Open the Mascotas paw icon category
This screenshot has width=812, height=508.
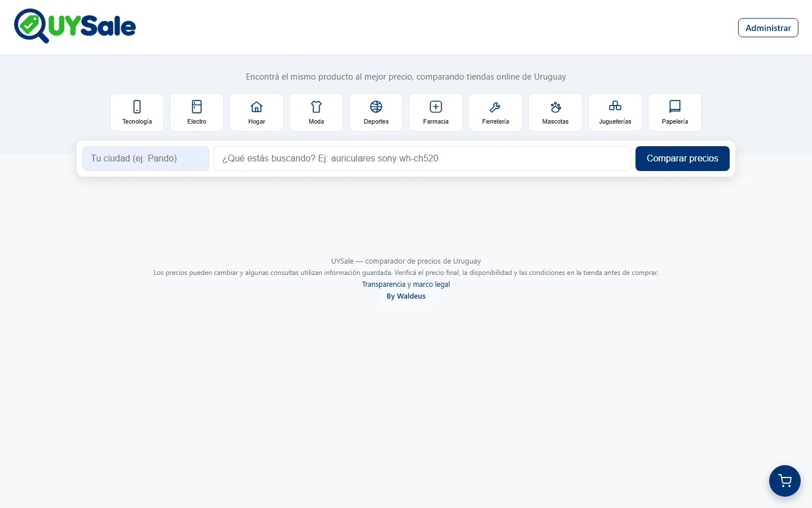pos(555,112)
